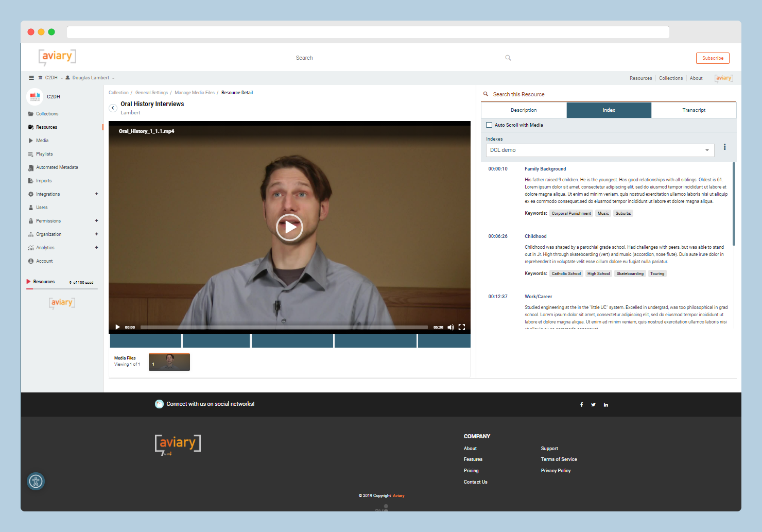Mute the video with the volume icon

451,328
